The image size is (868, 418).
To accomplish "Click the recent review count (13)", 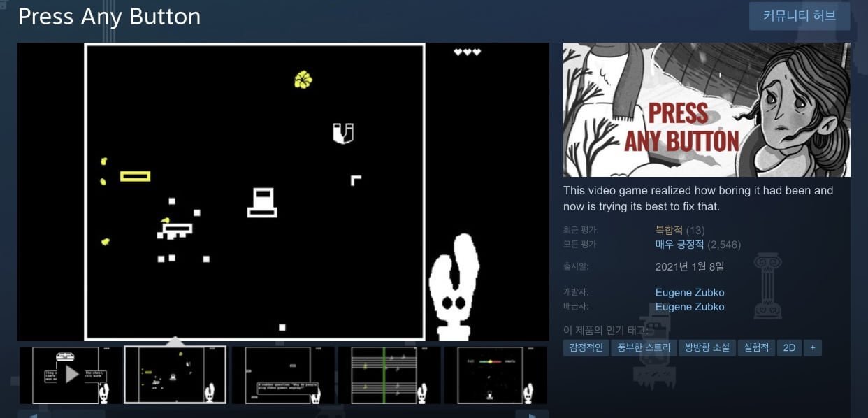I will 695,230.
